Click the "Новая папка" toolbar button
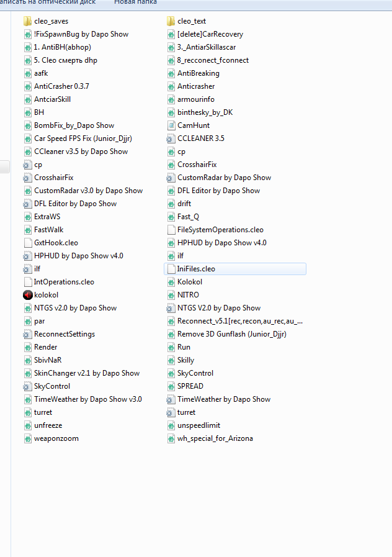Viewport: 392px width, 557px height. [x=135, y=3]
